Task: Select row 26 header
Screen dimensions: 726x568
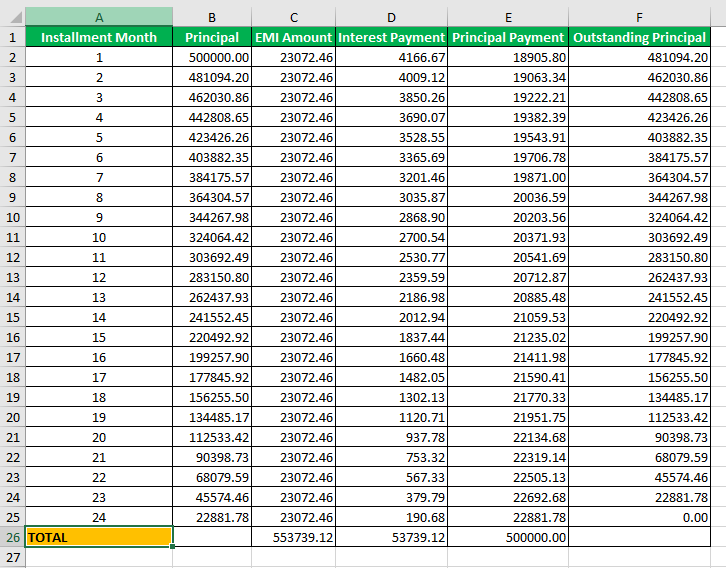Action: click(x=13, y=537)
